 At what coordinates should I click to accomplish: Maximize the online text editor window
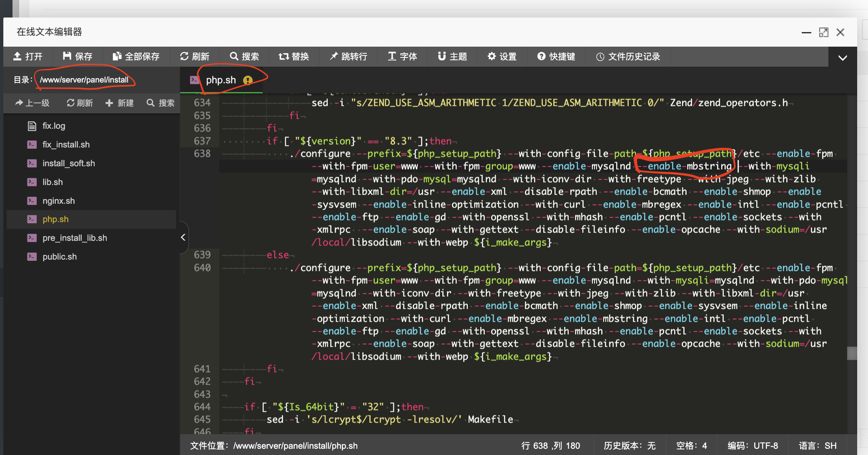[823, 32]
